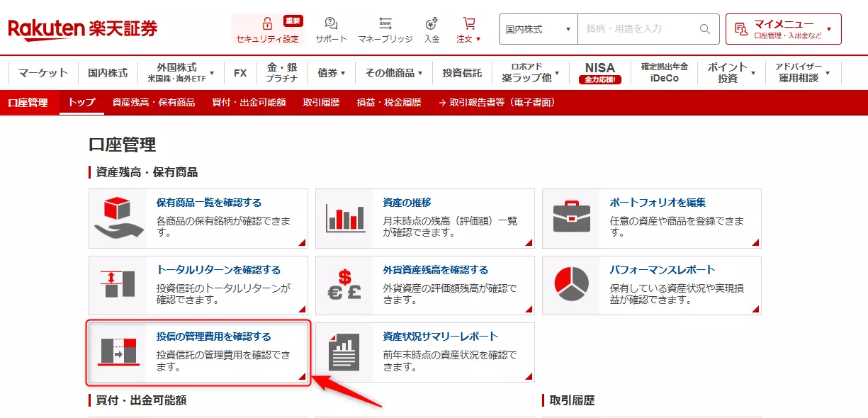Expand the 債券 menu

point(332,72)
